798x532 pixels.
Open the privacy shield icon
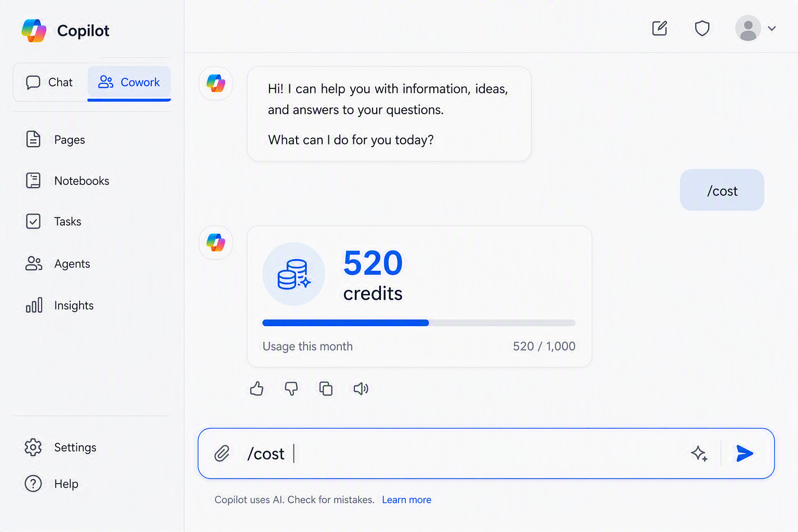click(702, 28)
